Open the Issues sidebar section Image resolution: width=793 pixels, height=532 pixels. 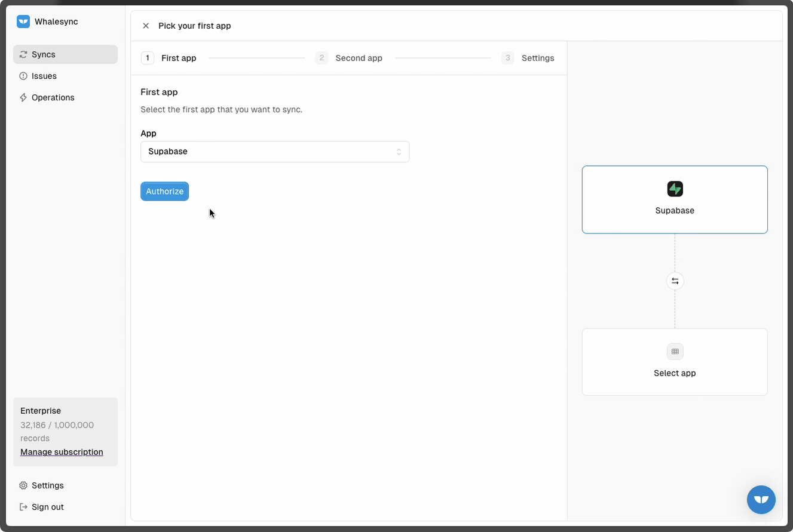65,76
